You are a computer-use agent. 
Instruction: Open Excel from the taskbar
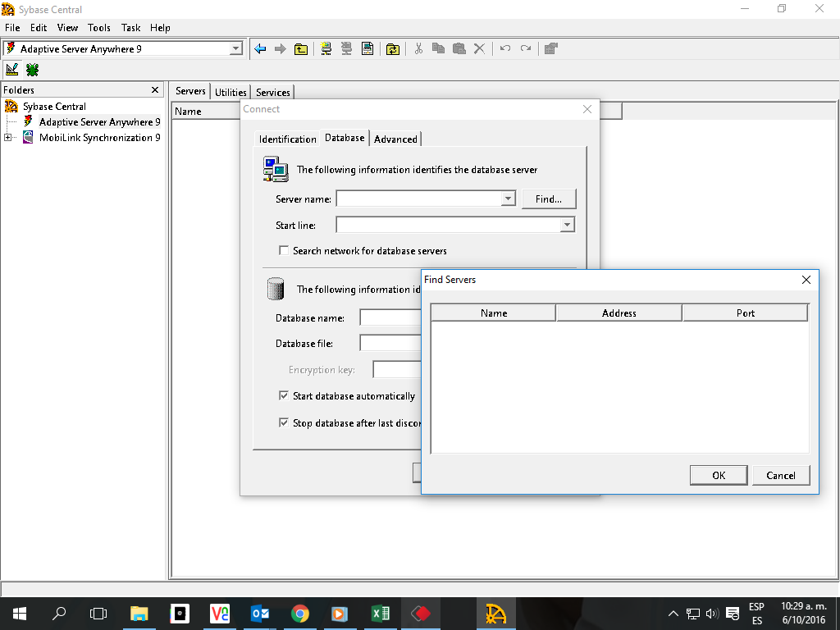(381, 614)
